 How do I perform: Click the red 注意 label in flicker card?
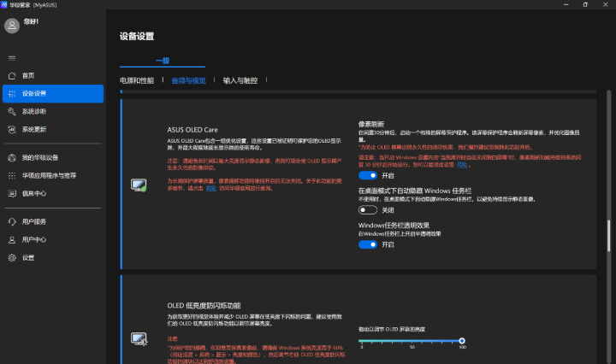coord(172,339)
